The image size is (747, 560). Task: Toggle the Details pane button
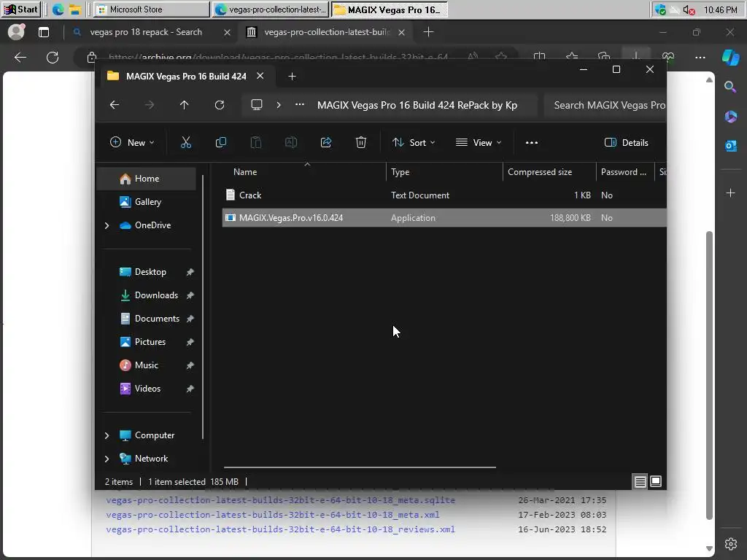pos(627,142)
